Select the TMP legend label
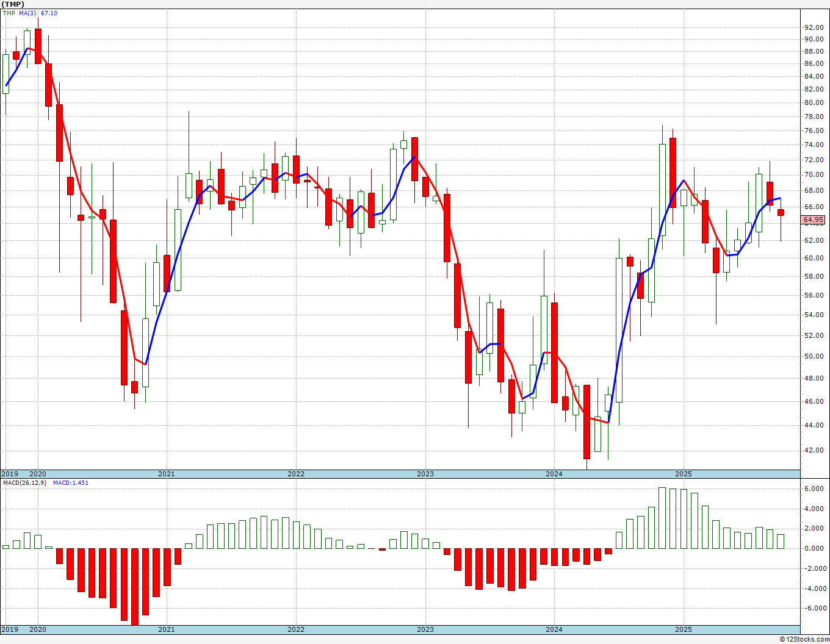Image resolution: width=830 pixels, height=644 pixels. [9, 13]
